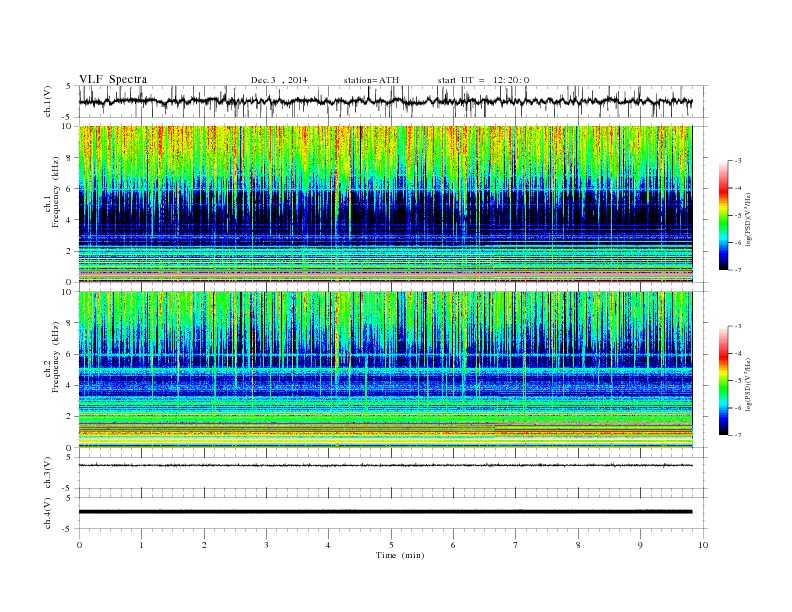Select the ch.1 colorbar "log(PSD)(V²/Hz)" label

(750, 219)
